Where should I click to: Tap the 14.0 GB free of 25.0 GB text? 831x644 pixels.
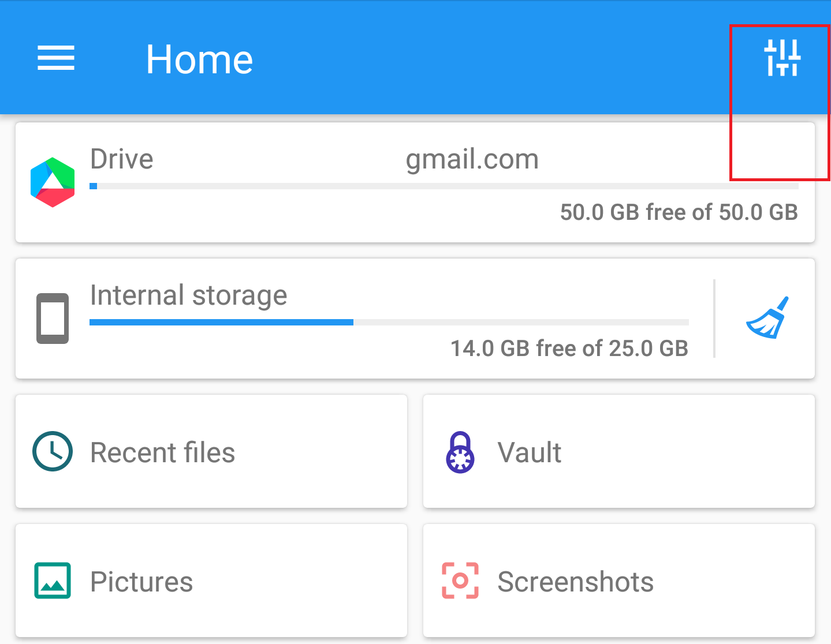pos(569,349)
